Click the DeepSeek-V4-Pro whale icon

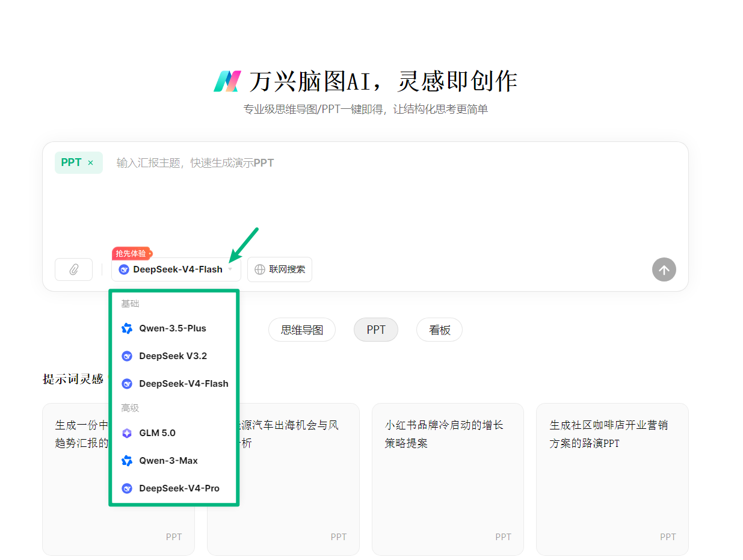pos(127,488)
